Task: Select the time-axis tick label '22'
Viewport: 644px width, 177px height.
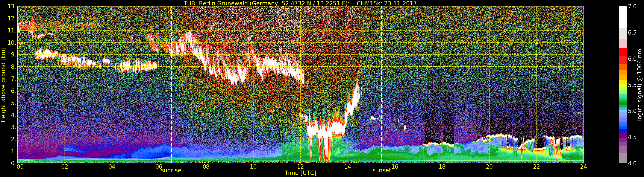Action: point(536,166)
